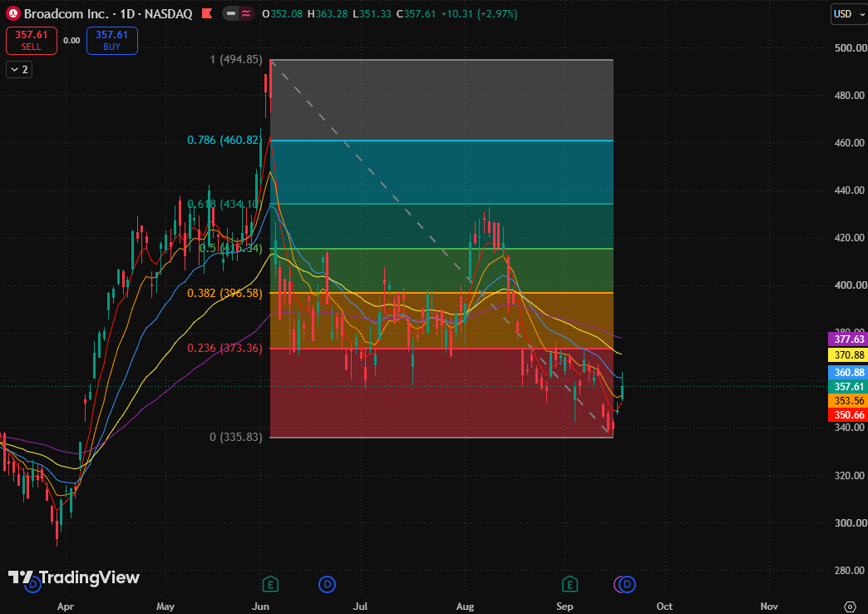This screenshot has width=868, height=614.
Task: Select the Fib level label 0.786 (460.82)
Action: [224, 141]
